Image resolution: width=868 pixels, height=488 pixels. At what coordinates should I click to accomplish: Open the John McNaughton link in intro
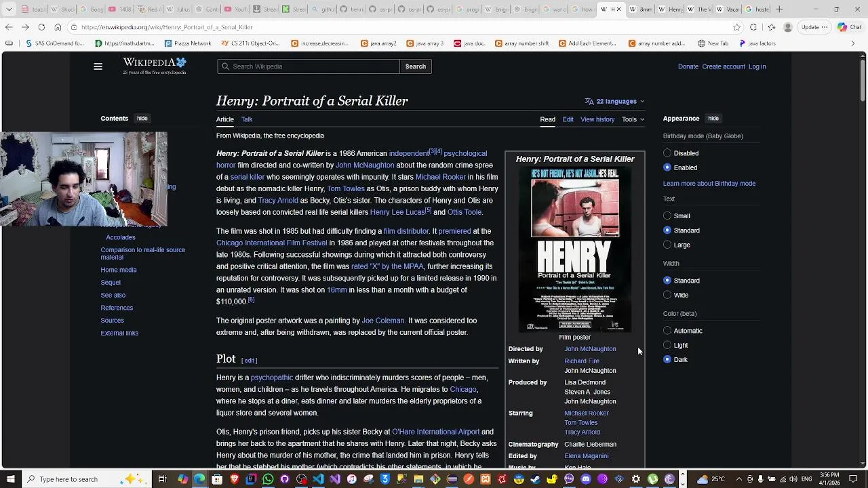coord(364,165)
